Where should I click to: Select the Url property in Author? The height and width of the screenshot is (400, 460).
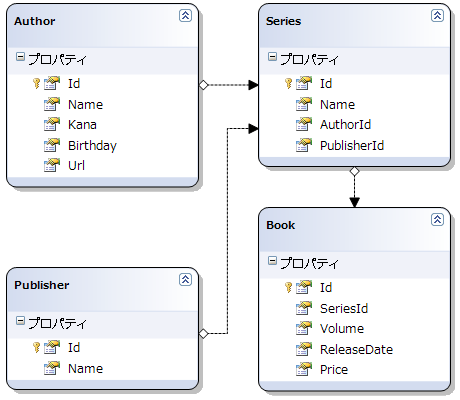[76, 165]
